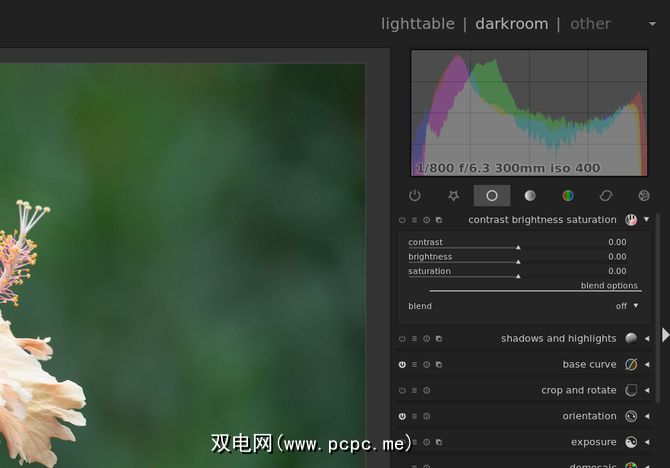Open the view switcher dropdown arrow
Image resolution: width=670 pixels, height=468 pixels.
point(652,24)
